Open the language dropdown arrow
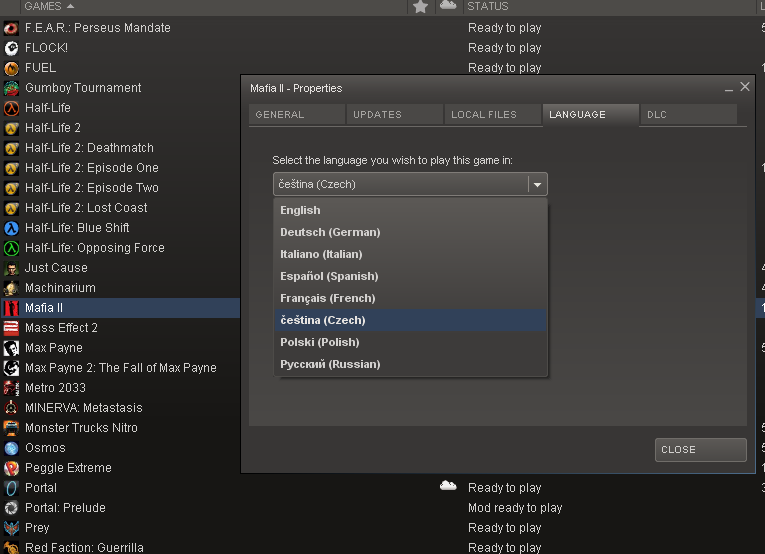 click(x=538, y=184)
